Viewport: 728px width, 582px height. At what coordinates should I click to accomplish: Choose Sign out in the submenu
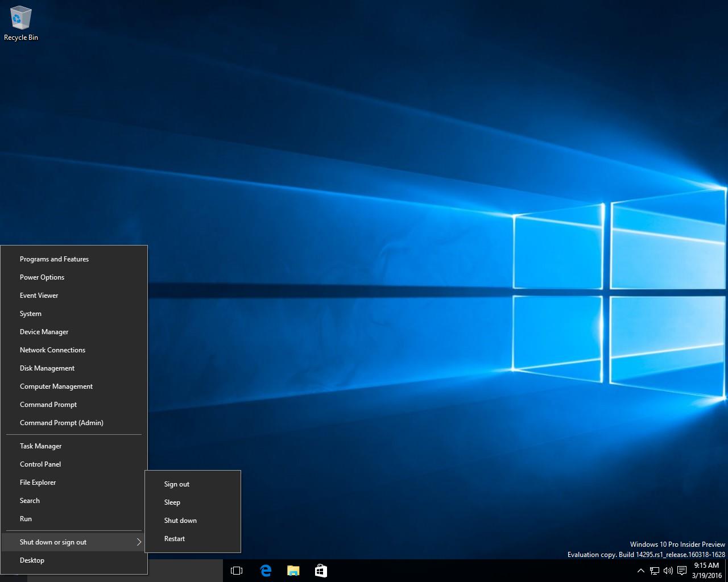tap(193, 484)
